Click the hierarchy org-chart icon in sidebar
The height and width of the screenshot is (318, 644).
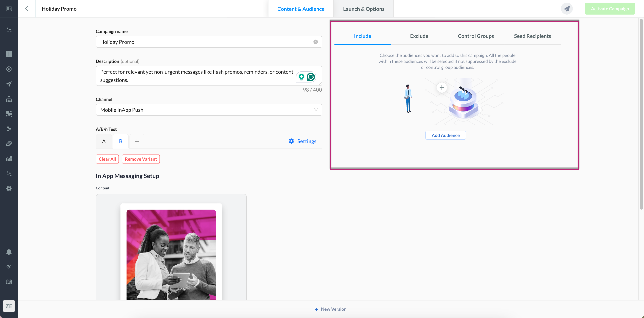coord(9,99)
